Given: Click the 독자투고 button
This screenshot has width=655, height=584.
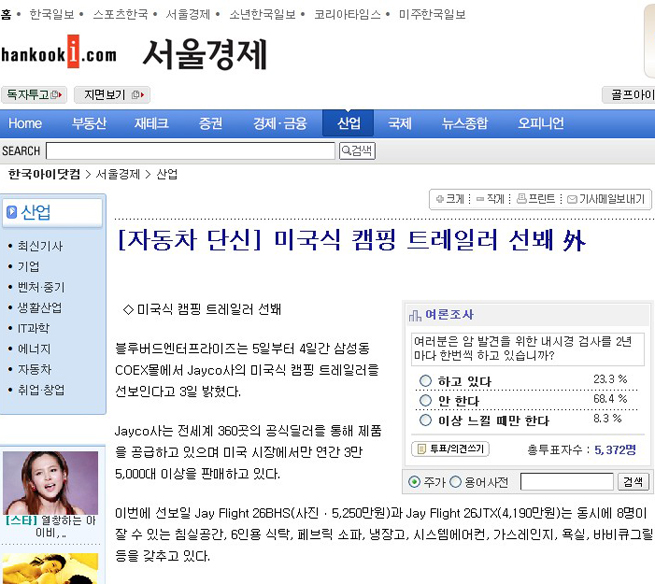Looking at the screenshot, I should coord(34,95).
